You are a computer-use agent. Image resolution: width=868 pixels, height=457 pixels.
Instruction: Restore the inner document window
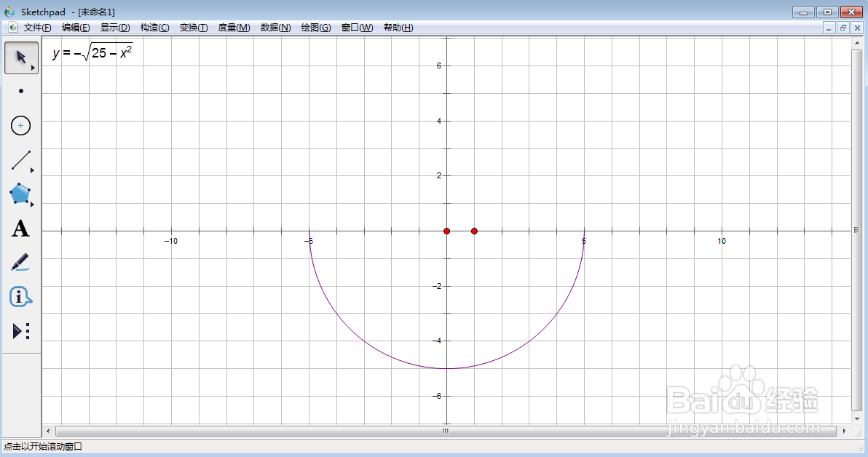pos(843,28)
